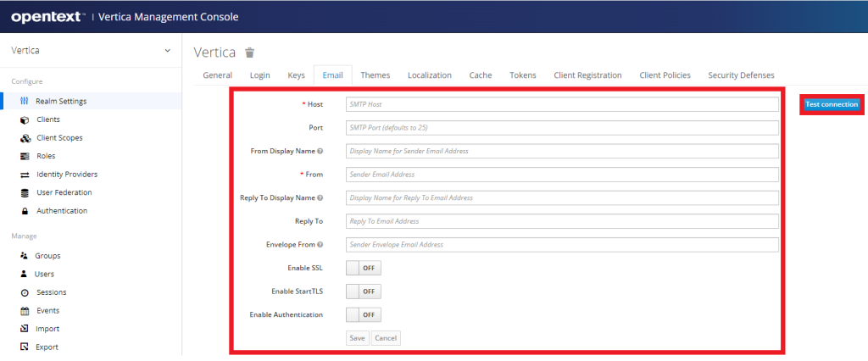The width and height of the screenshot is (868, 361).
Task: Click the Client Scopes sidebar icon
Action: (x=25, y=138)
